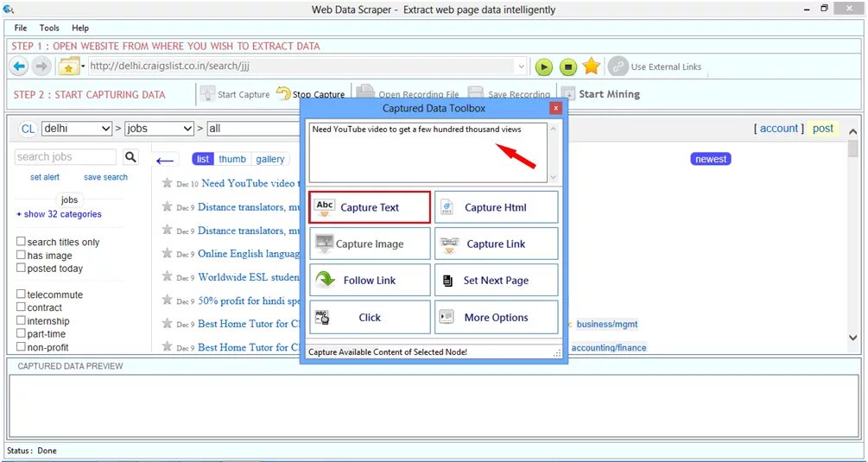
Task: Open the business/mgmt category link
Action: 607,324
